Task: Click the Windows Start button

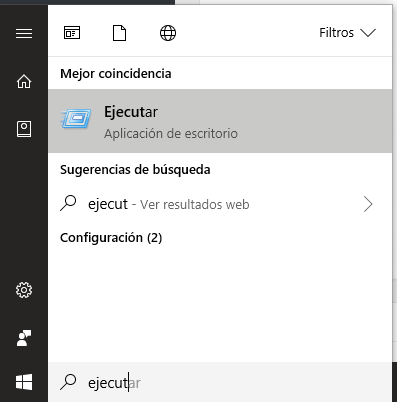Action: coord(24,382)
